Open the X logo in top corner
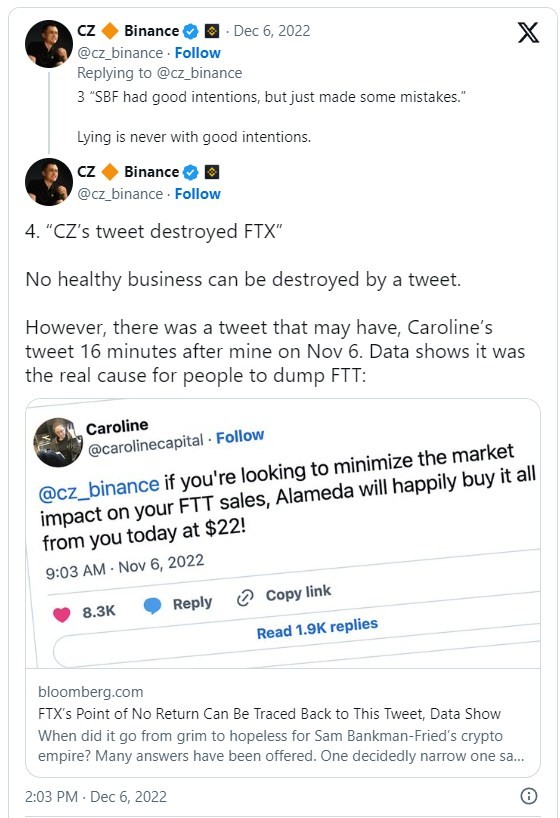 [528, 32]
